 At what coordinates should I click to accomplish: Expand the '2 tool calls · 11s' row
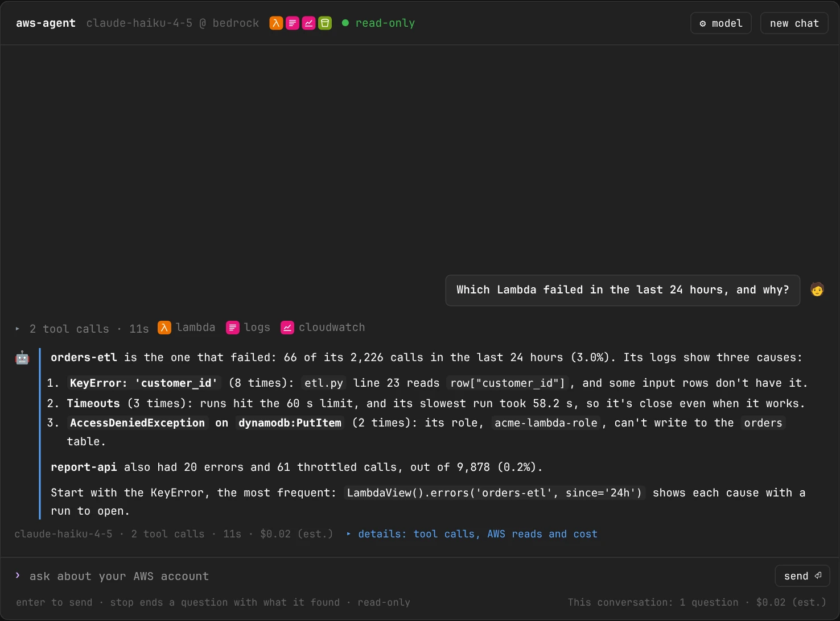(82, 329)
